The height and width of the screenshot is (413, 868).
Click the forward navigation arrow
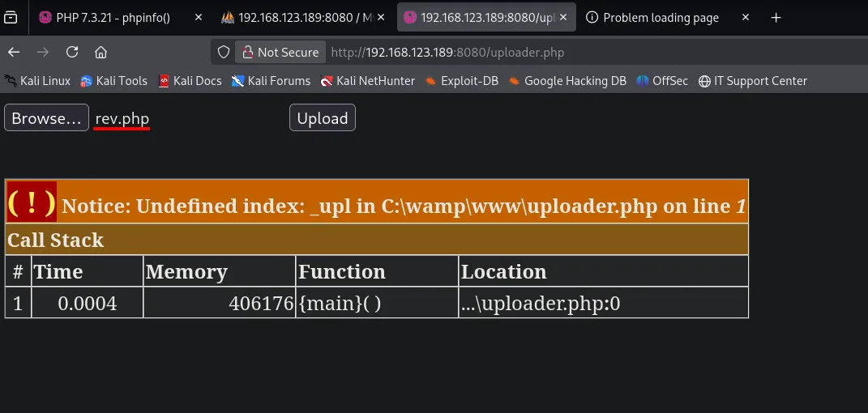click(x=43, y=52)
